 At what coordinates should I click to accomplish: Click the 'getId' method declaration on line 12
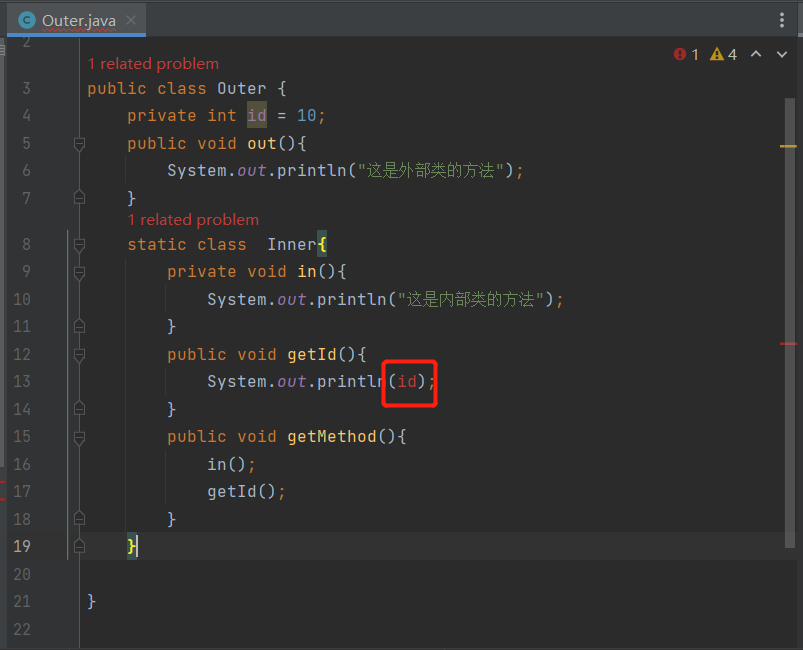(x=312, y=355)
